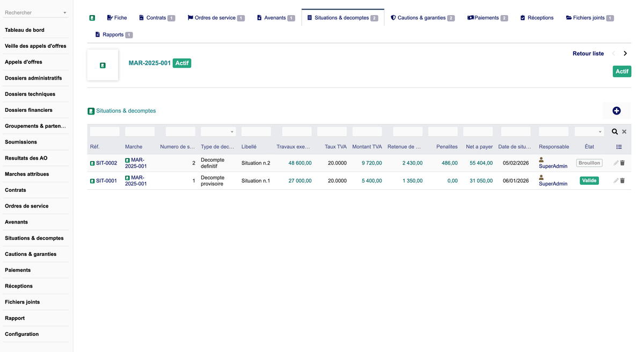
Task: Click Retour liste link
Action: pyautogui.click(x=588, y=53)
